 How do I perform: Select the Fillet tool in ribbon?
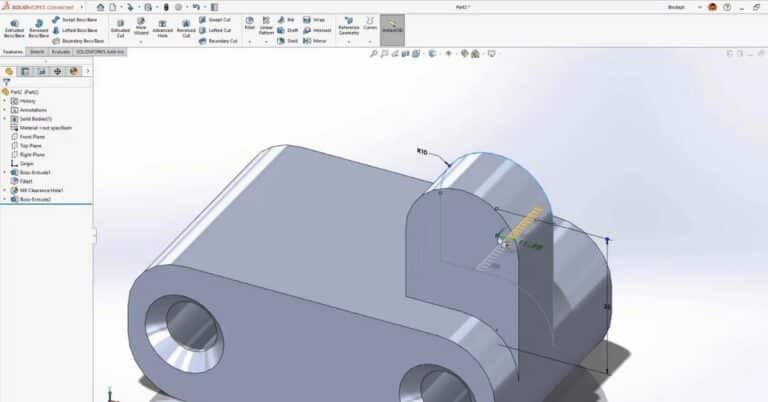tap(250, 25)
